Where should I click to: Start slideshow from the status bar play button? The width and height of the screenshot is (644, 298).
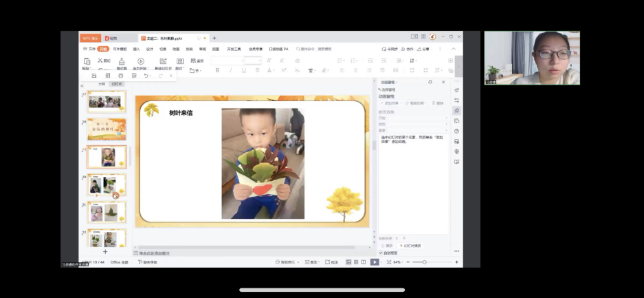point(374,262)
